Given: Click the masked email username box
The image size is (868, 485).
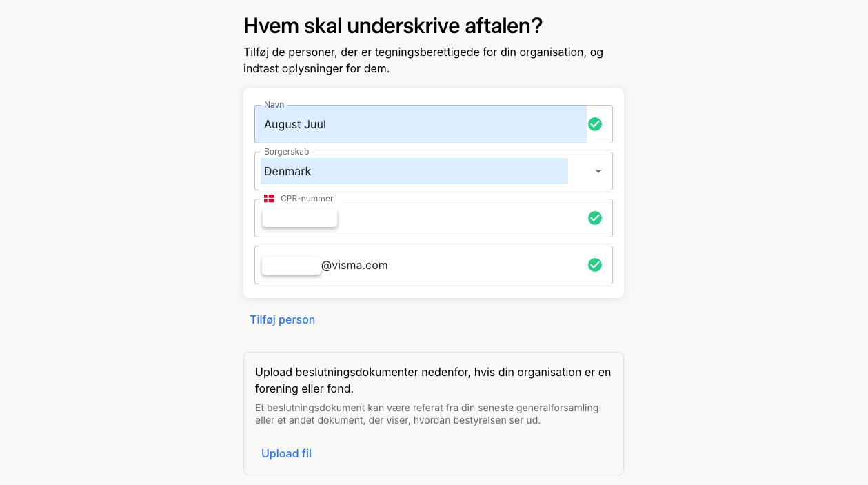Looking at the screenshot, I should pos(291,266).
